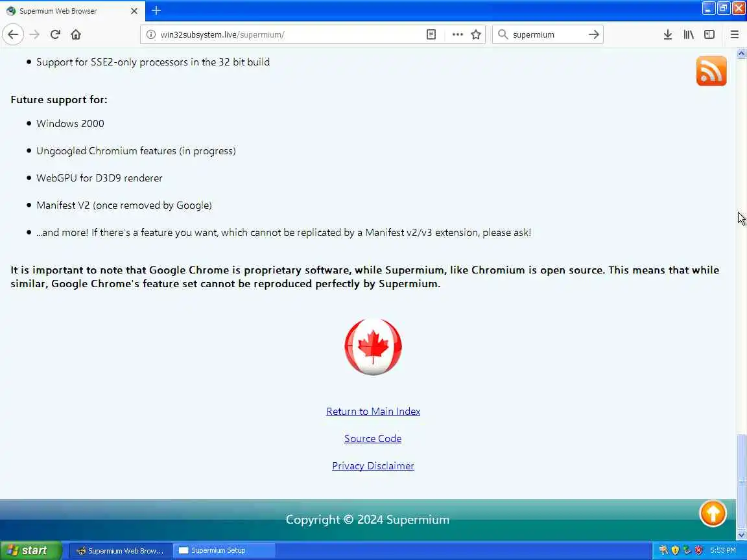Click the Copyright © 2024 Supermium footer
The height and width of the screenshot is (560, 747).
point(367,520)
